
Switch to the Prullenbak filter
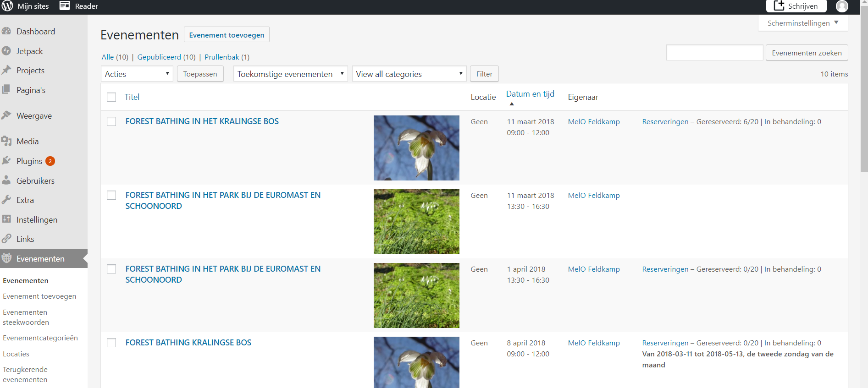[222, 57]
